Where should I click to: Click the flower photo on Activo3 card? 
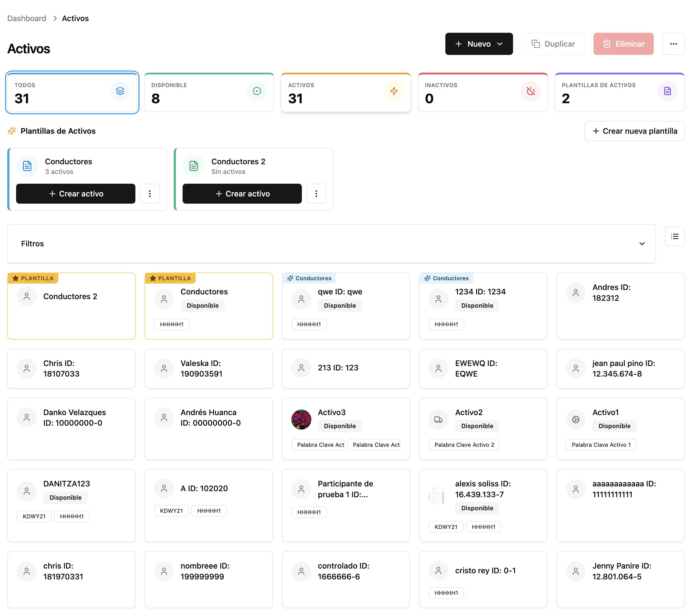[x=301, y=420]
